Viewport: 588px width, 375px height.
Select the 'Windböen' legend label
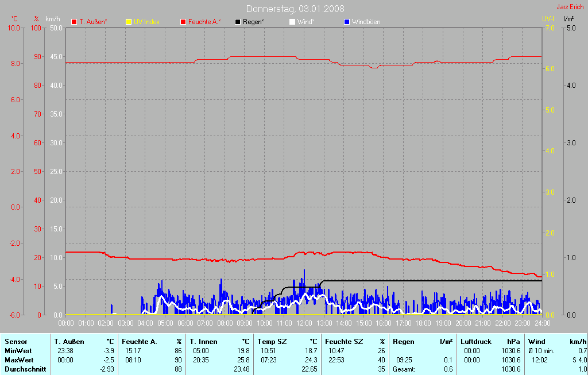(x=366, y=22)
